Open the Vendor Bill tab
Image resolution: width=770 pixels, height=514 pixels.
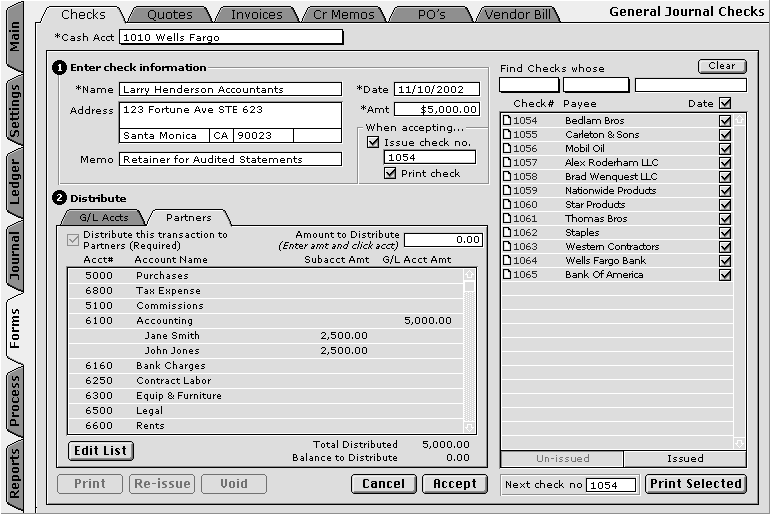(x=518, y=15)
